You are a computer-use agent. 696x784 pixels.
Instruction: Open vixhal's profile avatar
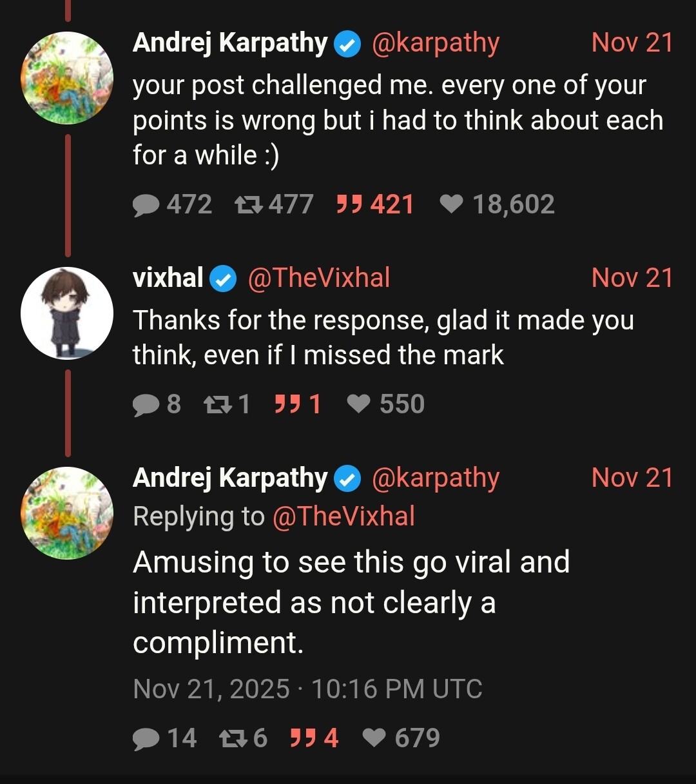pos(67,313)
